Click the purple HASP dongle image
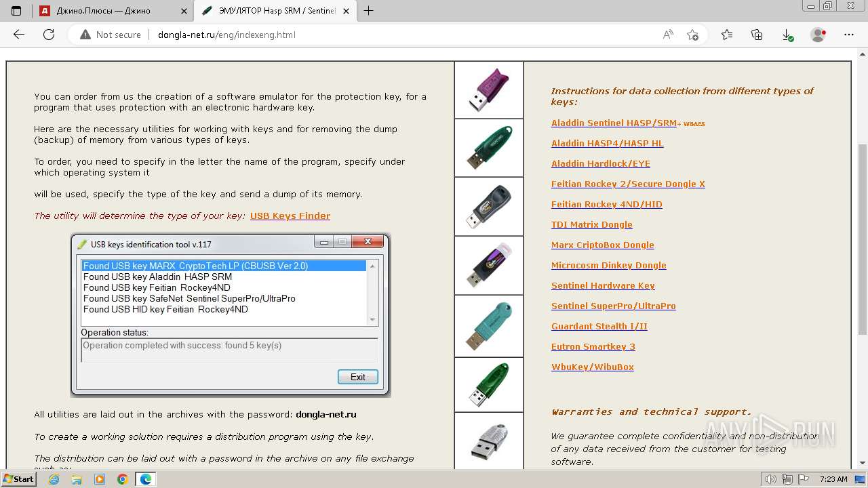The width and height of the screenshot is (868, 488). (x=489, y=90)
